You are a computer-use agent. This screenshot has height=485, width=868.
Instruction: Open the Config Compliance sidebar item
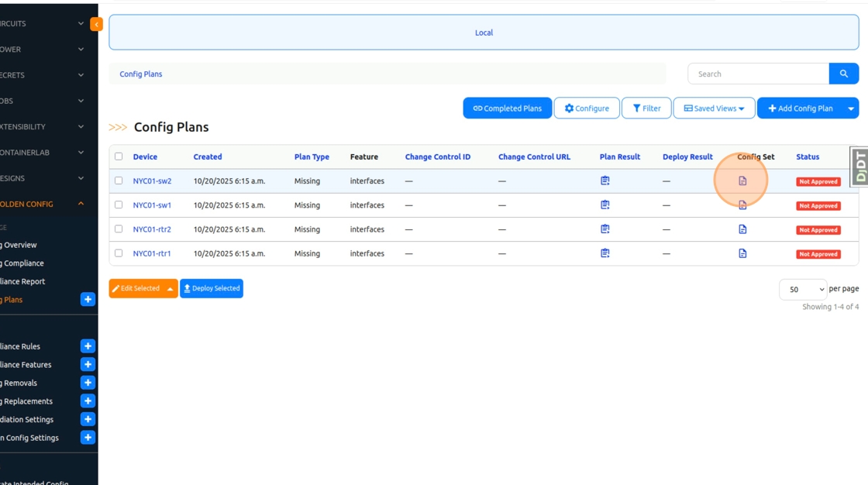pos(23,263)
